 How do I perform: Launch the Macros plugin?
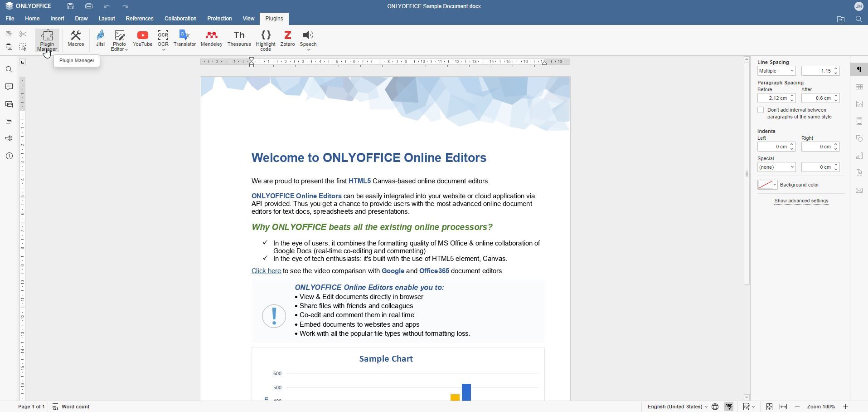[x=76, y=40]
